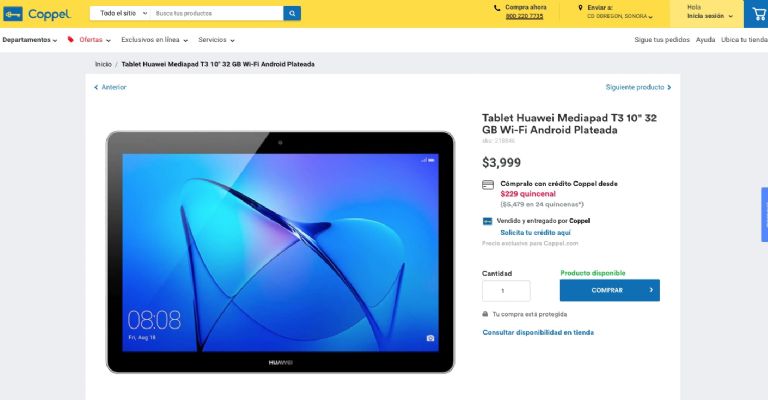Click the location pin icon near Enviar a
The height and width of the screenshot is (400, 768).
(x=580, y=8)
